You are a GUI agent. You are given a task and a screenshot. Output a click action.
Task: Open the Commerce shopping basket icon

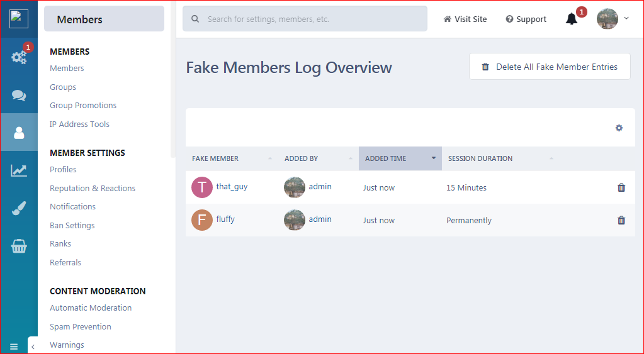click(19, 246)
